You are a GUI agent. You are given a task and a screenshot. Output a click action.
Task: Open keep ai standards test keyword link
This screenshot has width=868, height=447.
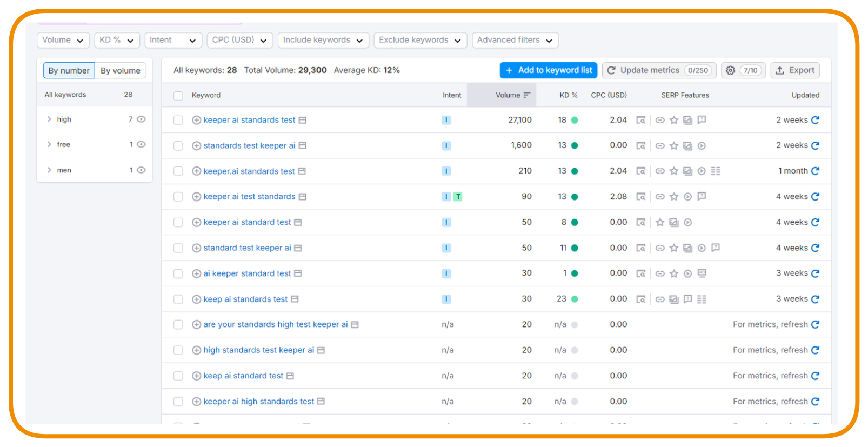pos(245,299)
